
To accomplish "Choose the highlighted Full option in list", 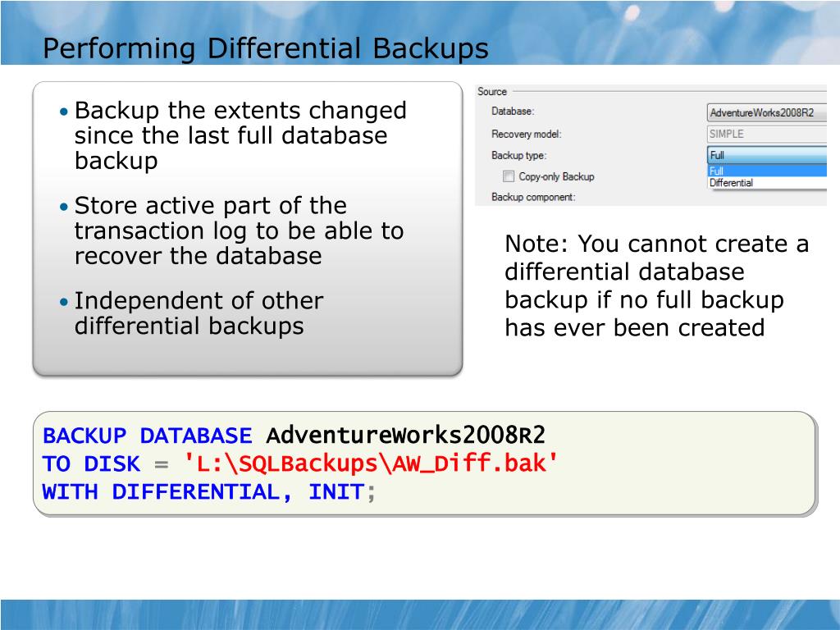I will click(767, 171).
